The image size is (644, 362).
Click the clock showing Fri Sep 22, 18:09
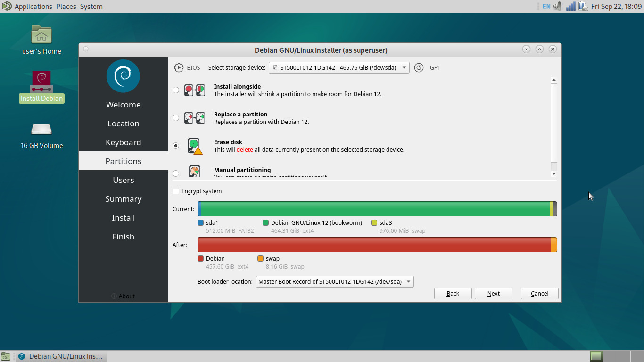[616, 6]
